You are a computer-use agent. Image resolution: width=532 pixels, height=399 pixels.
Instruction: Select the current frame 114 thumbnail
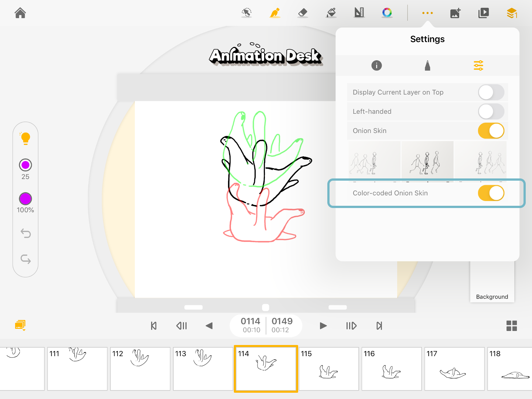coord(266,369)
